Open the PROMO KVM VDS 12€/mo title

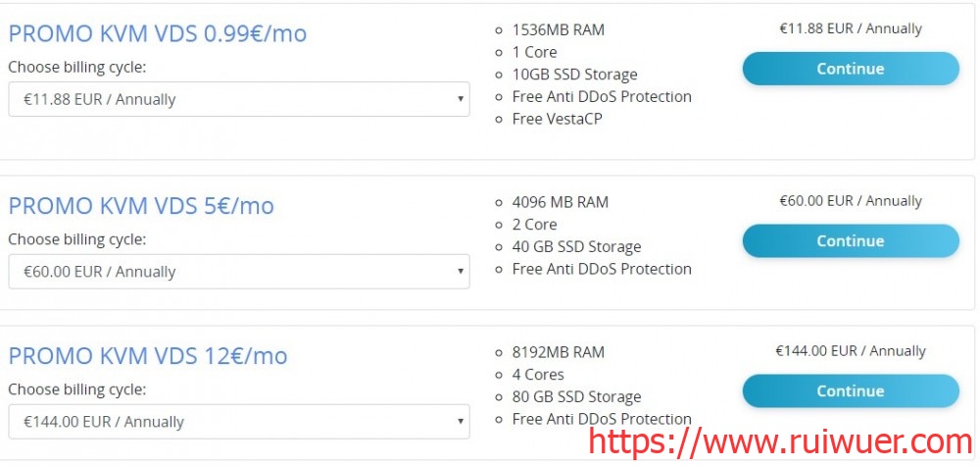[x=148, y=355]
